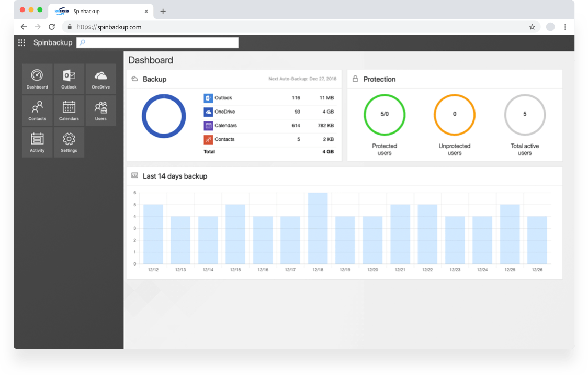Click the Total active users 5 circle
Screen dimensions: 588x376
coord(525,115)
